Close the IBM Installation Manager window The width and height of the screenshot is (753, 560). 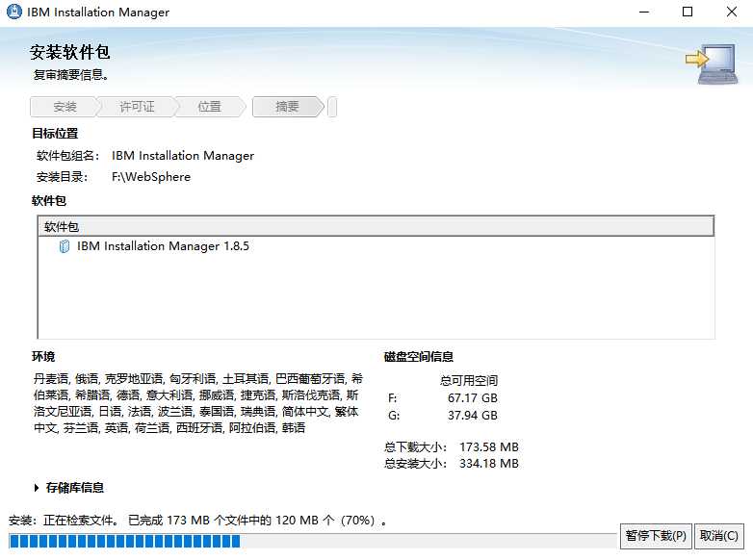[x=732, y=12]
